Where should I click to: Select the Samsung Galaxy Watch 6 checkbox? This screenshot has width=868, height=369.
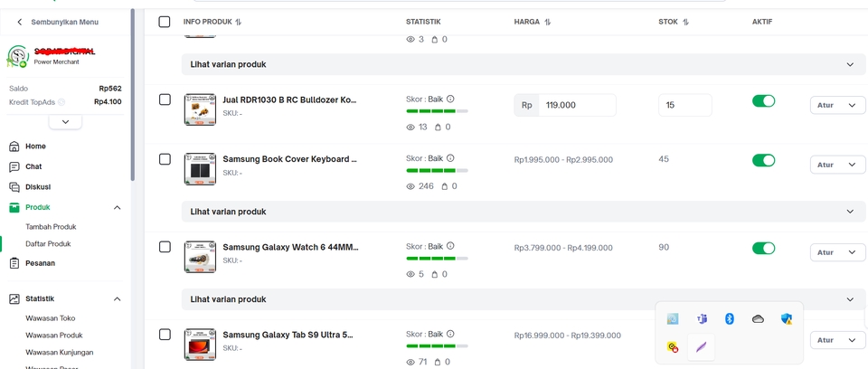pos(165,247)
